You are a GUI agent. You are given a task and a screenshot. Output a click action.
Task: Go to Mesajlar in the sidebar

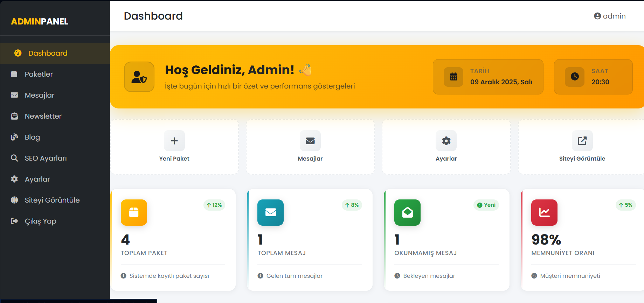point(39,95)
